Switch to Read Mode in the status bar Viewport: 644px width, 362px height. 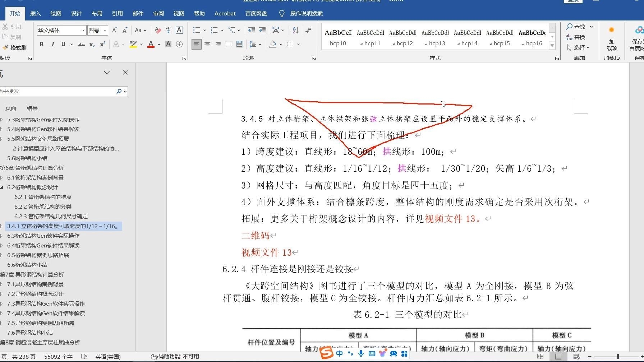(540, 356)
